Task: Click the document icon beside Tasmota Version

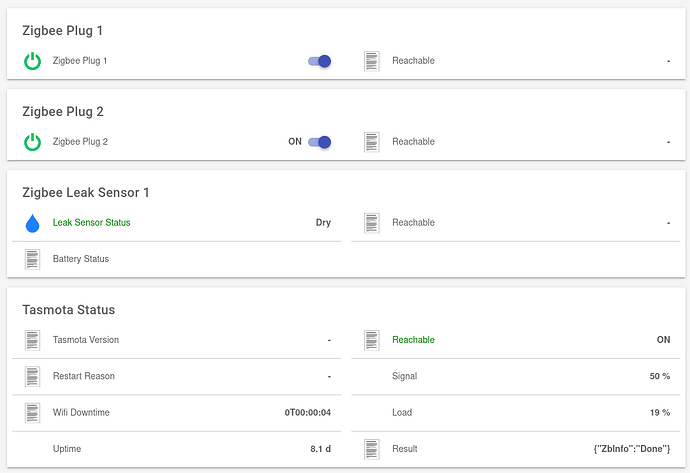Action: click(32, 340)
